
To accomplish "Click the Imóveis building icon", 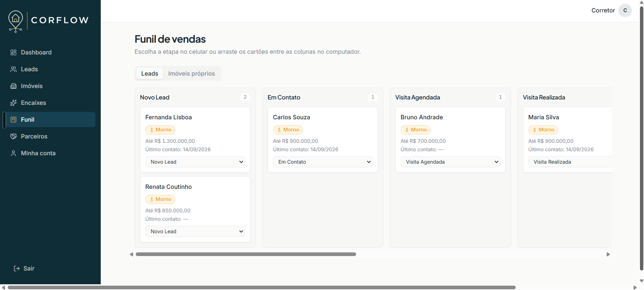I will tap(13, 86).
